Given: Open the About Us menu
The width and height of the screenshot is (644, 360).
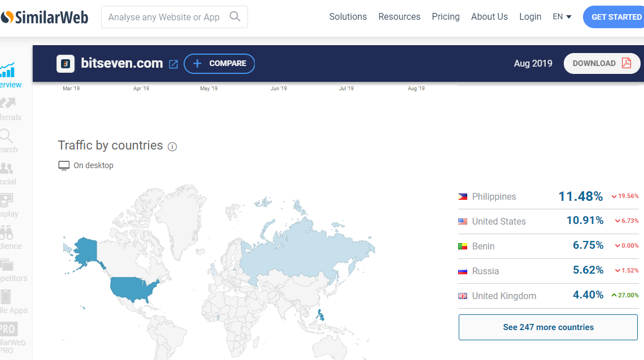Looking at the screenshot, I should (489, 17).
